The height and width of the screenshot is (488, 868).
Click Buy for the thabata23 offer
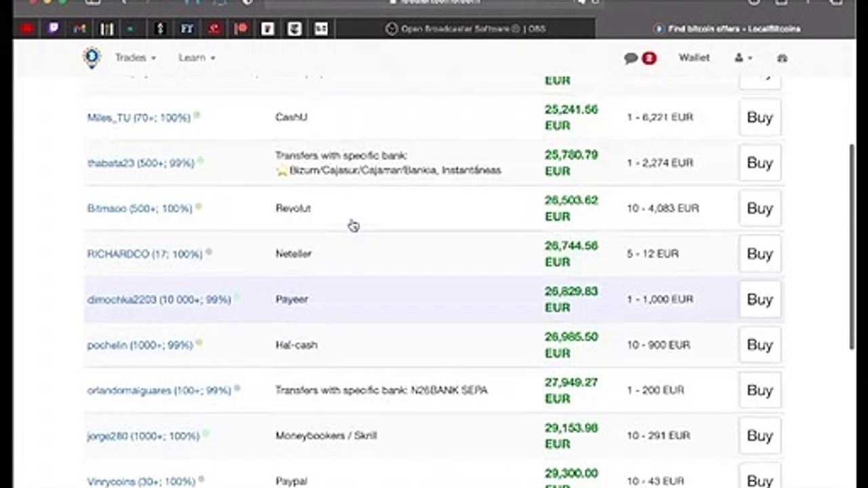[x=759, y=163]
